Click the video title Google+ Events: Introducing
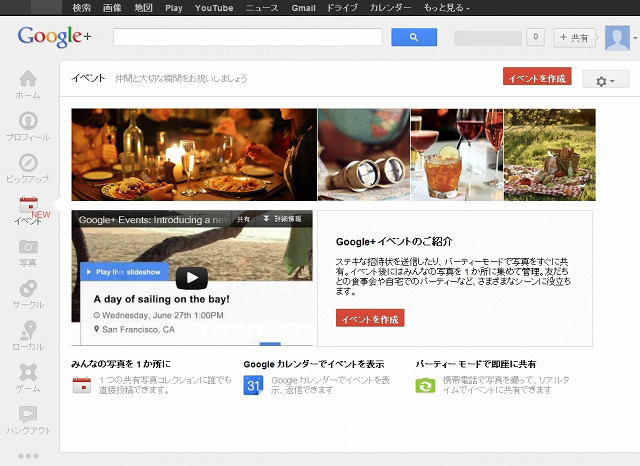Viewport: 640px width, 466px height. point(154,220)
